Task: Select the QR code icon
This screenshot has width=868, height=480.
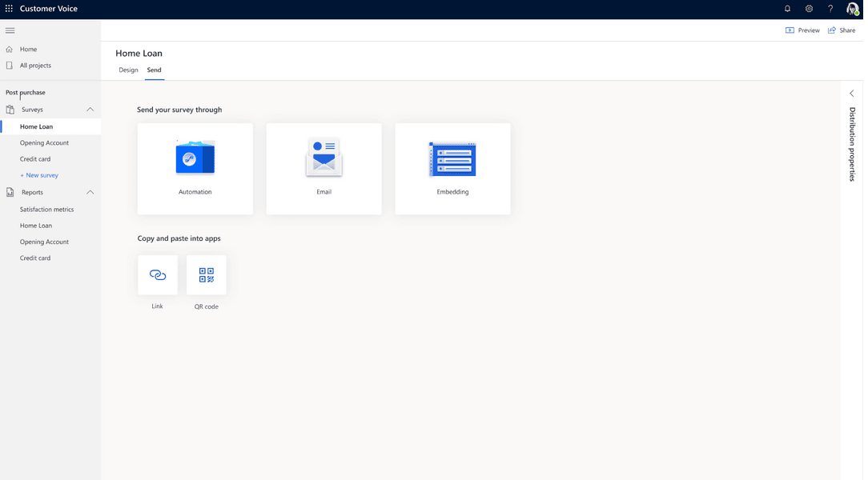Action: click(x=206, y=274)
